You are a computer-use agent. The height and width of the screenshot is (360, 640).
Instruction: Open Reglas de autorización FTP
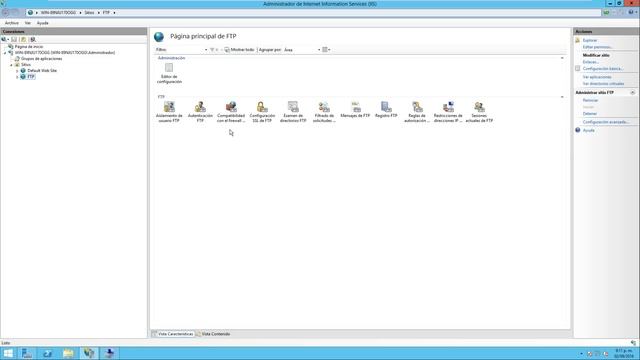pos(417,112)
